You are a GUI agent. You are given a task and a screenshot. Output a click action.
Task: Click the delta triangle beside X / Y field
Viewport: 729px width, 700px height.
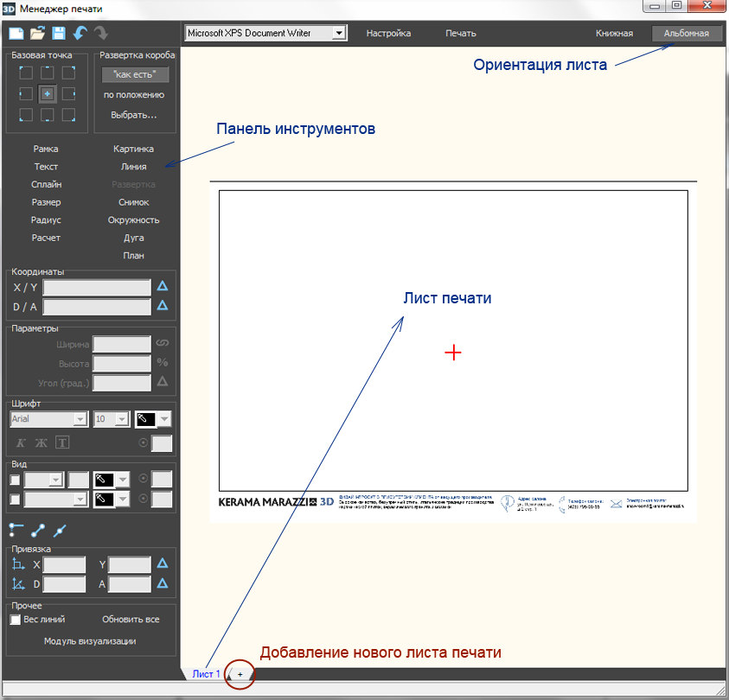coord(162,287)
